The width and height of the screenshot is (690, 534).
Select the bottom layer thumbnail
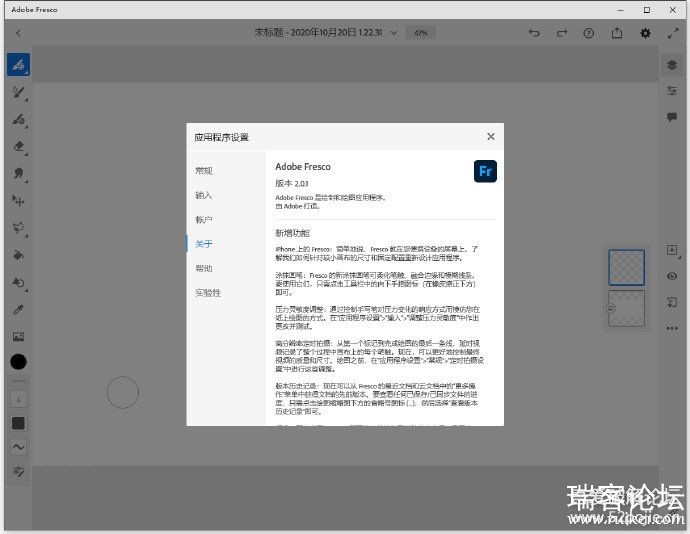(627, 308)
